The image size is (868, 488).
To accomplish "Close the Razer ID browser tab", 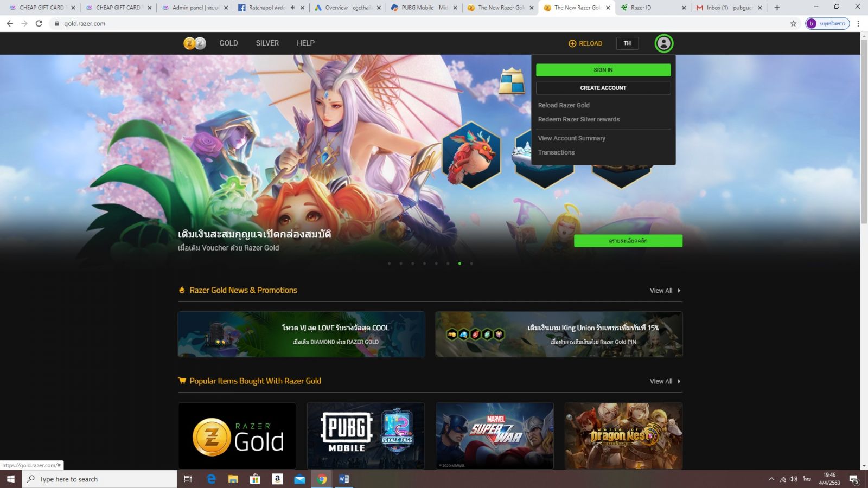I will pyautogui.click(x=684, y=8).
